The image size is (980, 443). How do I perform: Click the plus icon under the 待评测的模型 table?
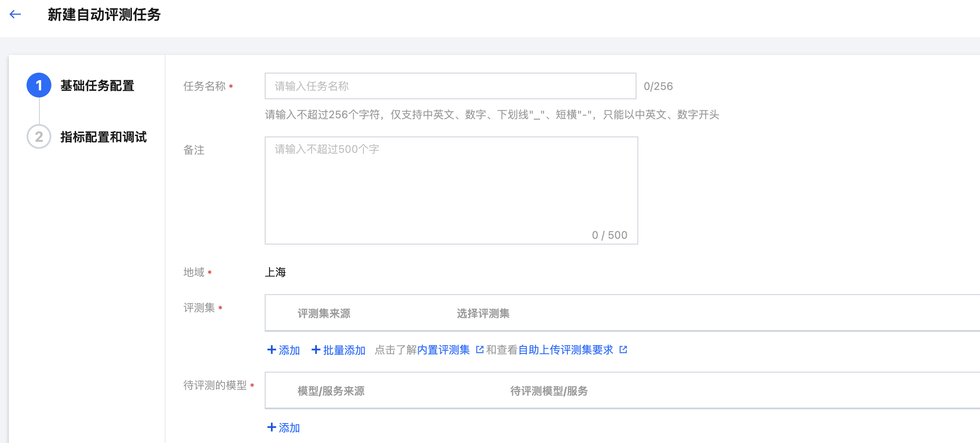tap(272, 427)
